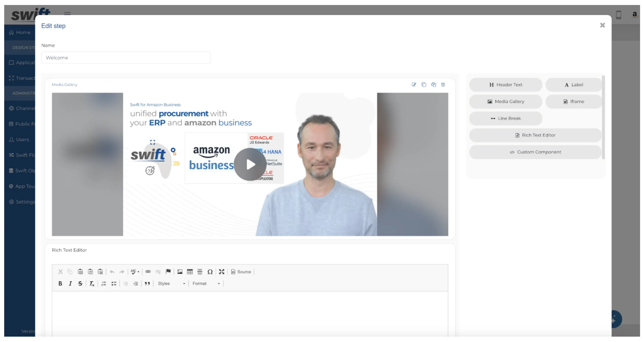Image resolution: width=644 pixels, height=342 pixels.
Task: Increase the indent
Action: coord(135,283)
